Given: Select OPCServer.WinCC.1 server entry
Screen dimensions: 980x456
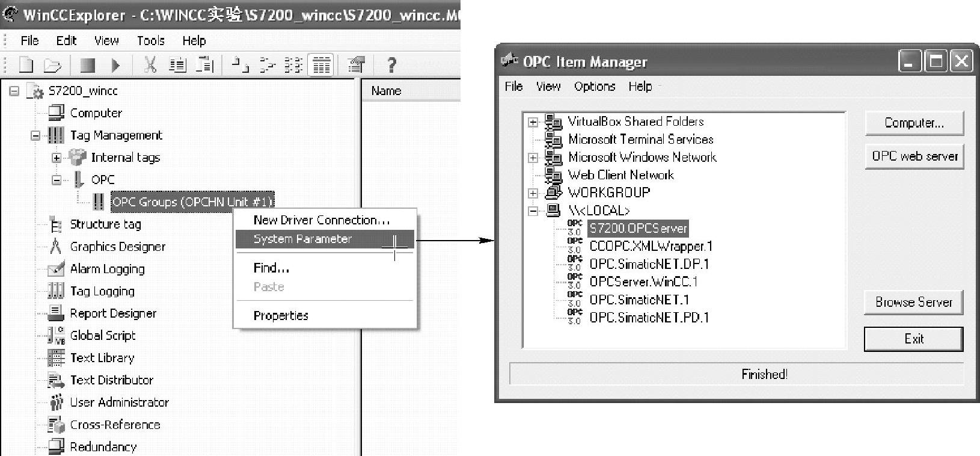Looking at the screenshot, I should coord(643,282).
